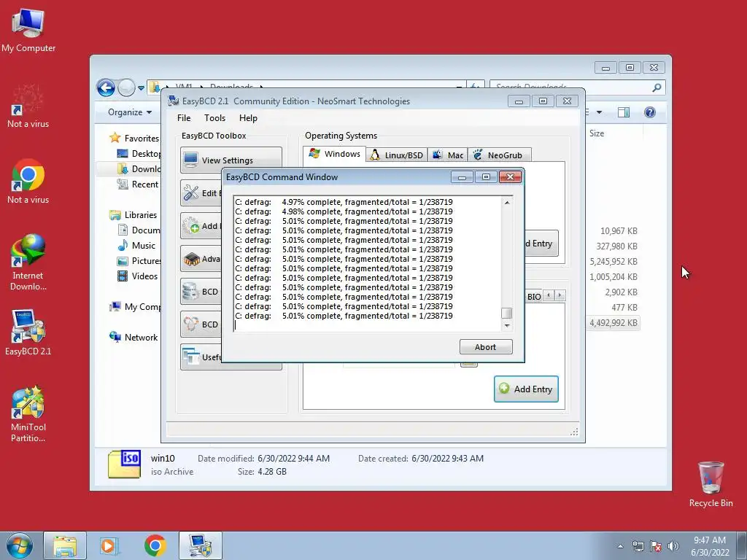The image size is (747, 560).
Task: Open recent pages dropdown in Explorer
Action: (x=141, y=88)
